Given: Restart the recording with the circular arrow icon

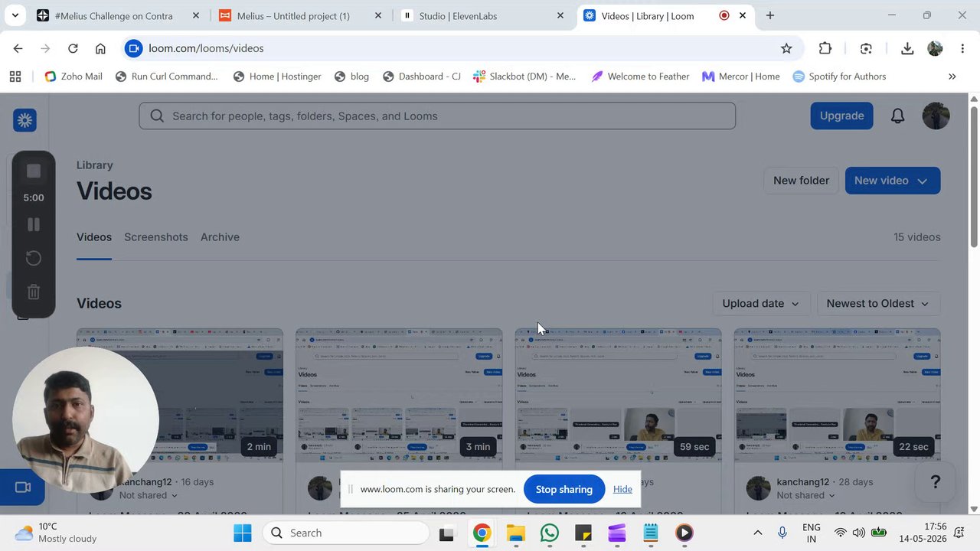Looking at the screenshot, I should pos(34,258).
